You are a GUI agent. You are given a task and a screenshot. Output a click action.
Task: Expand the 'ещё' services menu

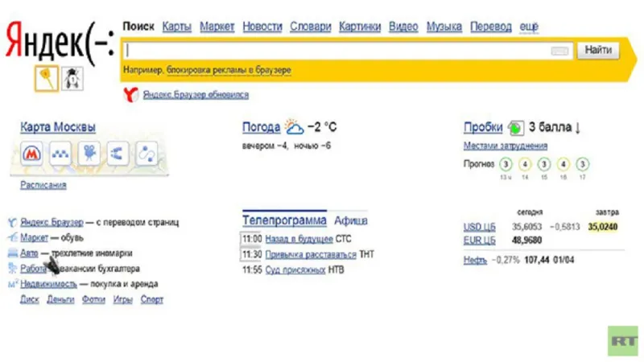point(529,27)
